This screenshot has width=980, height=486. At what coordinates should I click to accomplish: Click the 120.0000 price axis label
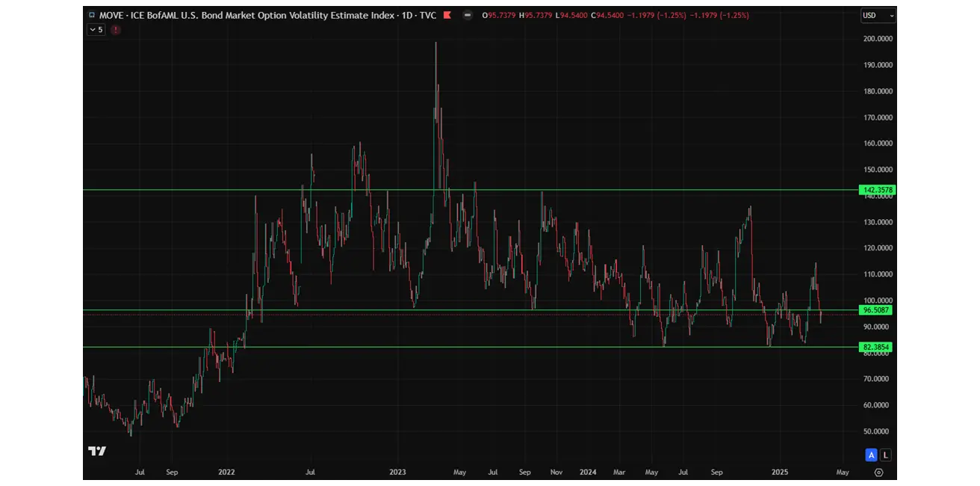(877, 248)
